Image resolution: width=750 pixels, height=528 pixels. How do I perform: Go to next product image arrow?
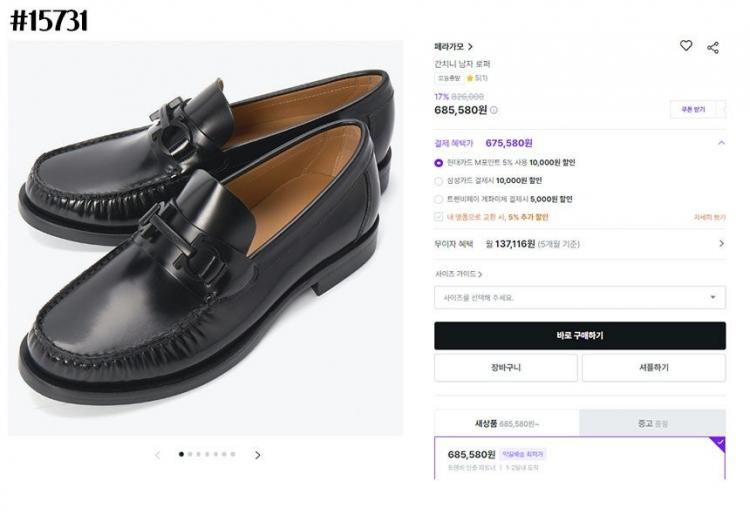point(257,455)
